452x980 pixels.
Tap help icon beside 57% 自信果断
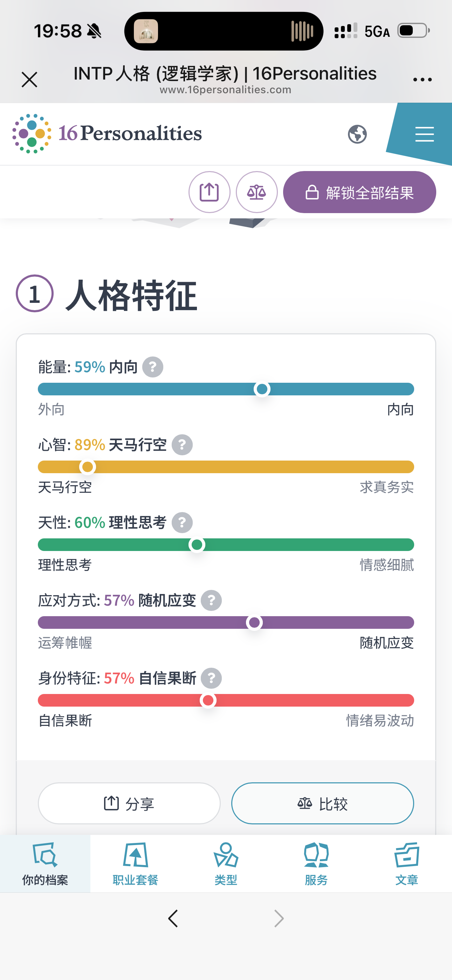[211, 678]
